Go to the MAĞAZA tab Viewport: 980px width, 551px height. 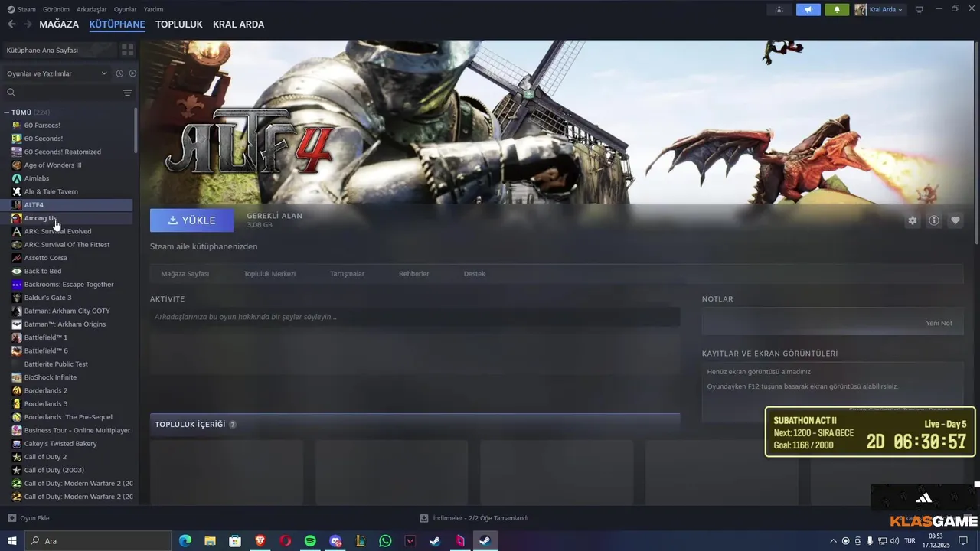(59, 24)
